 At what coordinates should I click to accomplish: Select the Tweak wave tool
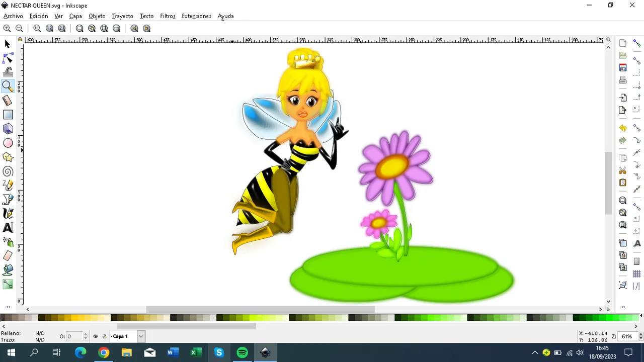tap(8, 72)
